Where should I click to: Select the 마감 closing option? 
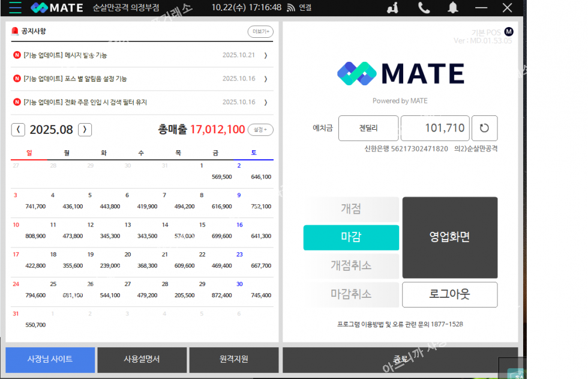(351, 237)
